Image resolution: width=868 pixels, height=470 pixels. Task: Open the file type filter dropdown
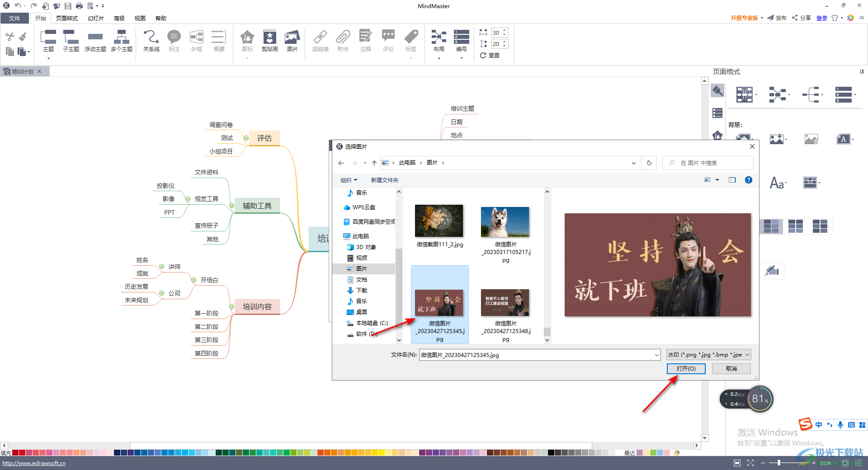point(709,355)
